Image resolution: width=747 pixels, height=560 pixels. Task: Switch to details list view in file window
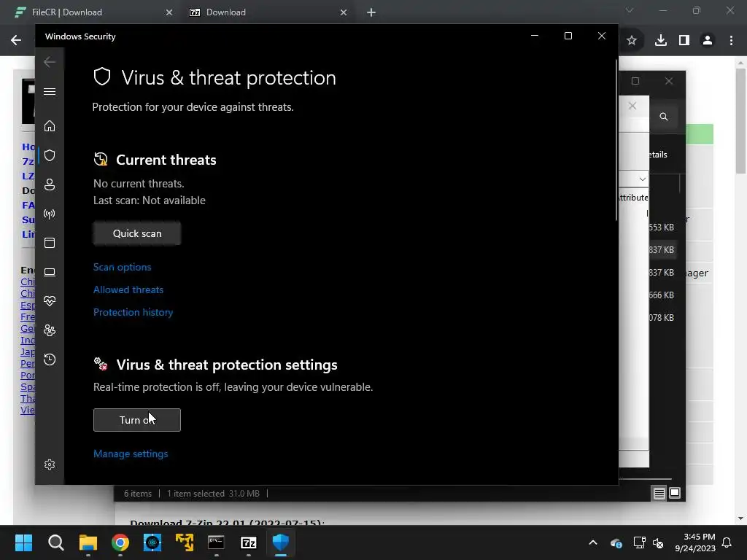659,494
